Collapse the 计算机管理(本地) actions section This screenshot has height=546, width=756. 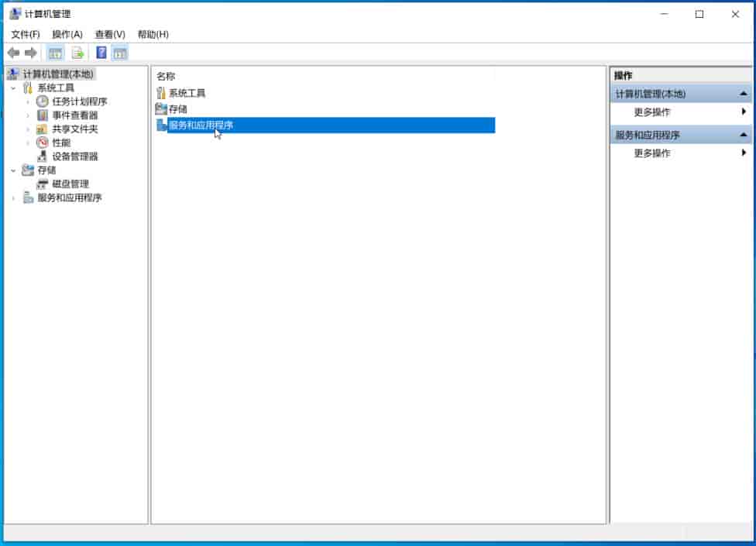tap(744, 94)
